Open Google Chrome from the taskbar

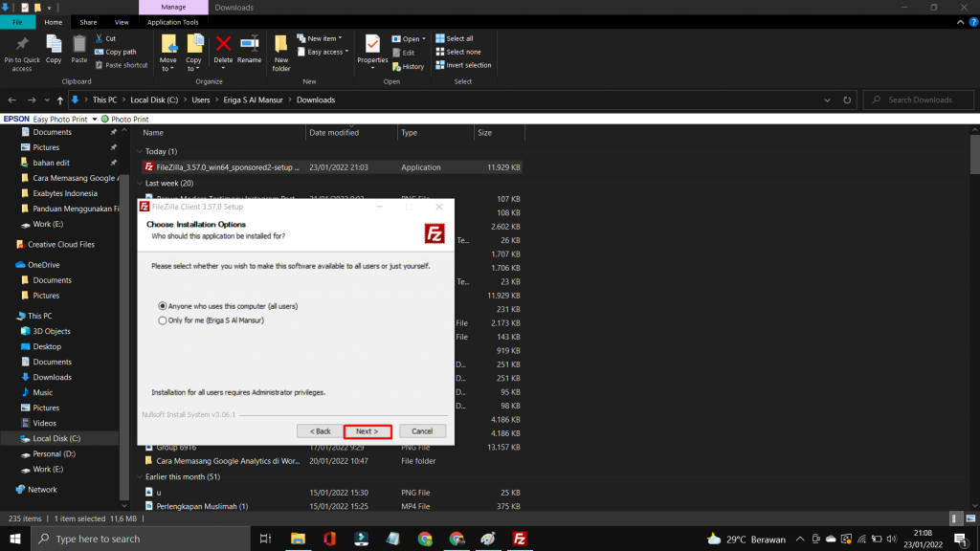tap(456, 539)
